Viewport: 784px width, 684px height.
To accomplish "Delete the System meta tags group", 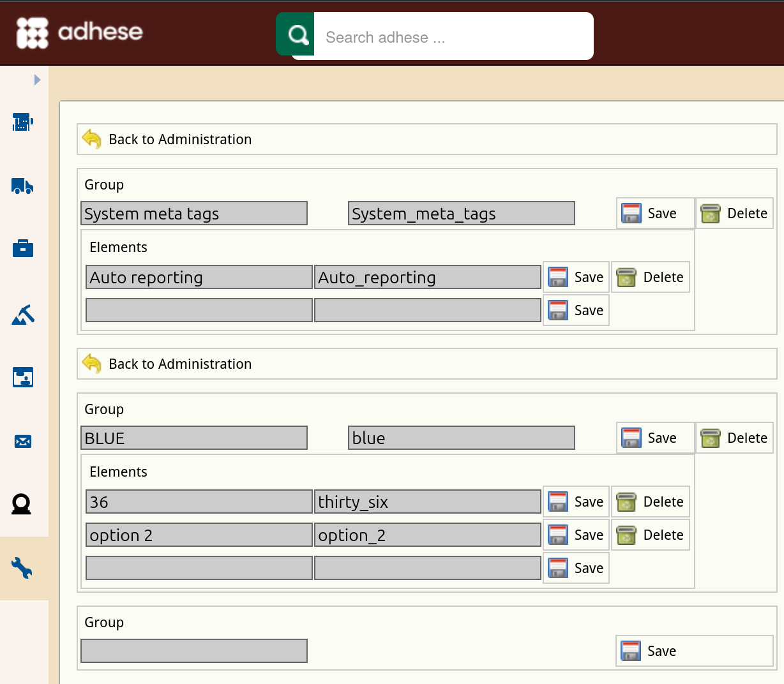I will coord(734,214).
